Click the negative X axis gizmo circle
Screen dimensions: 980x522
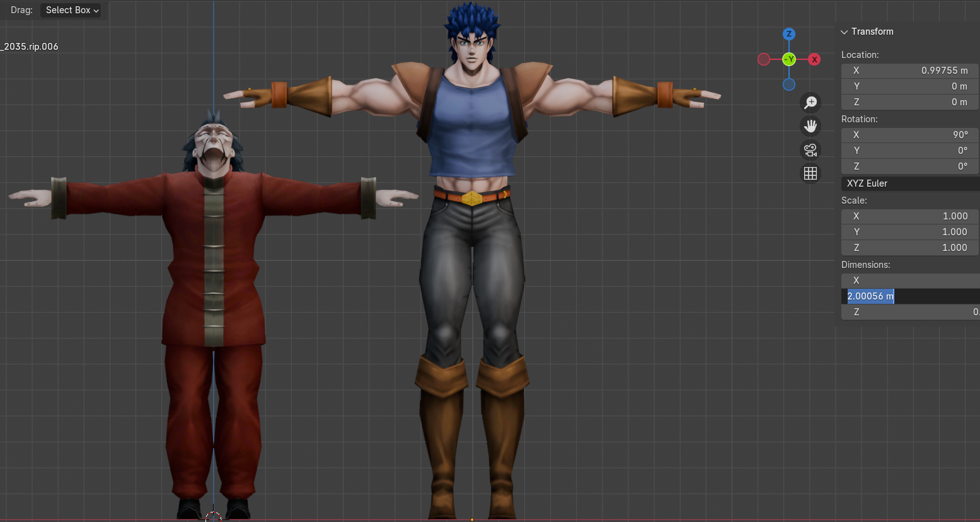tap(764, 59)
